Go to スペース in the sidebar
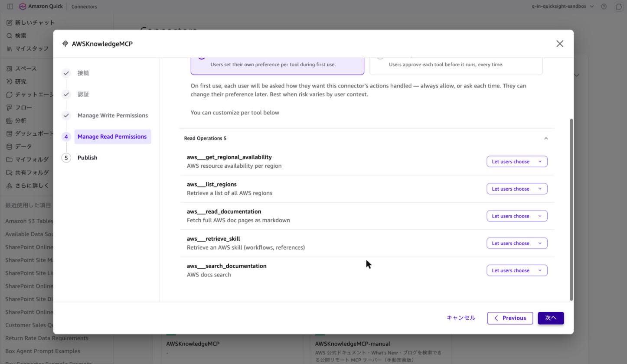This screenshot has height=364, width=627. click(22, 68)
